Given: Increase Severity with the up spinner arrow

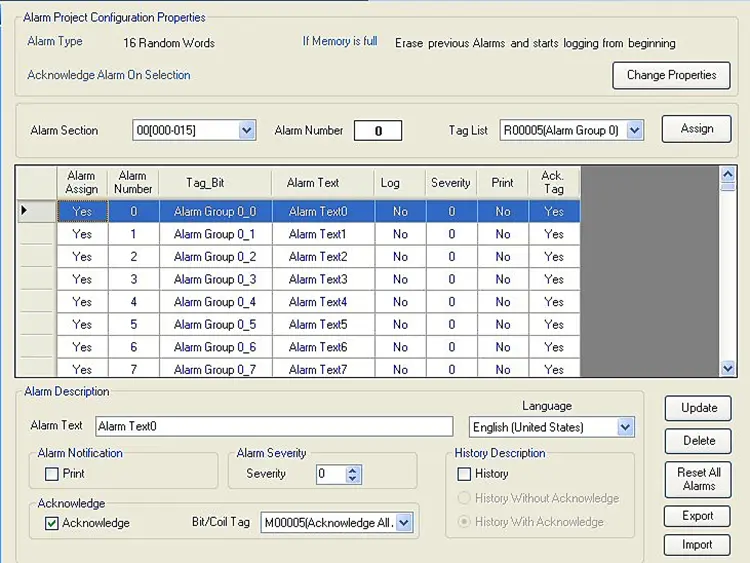Looking at the screenshot, I should point(353,470).
